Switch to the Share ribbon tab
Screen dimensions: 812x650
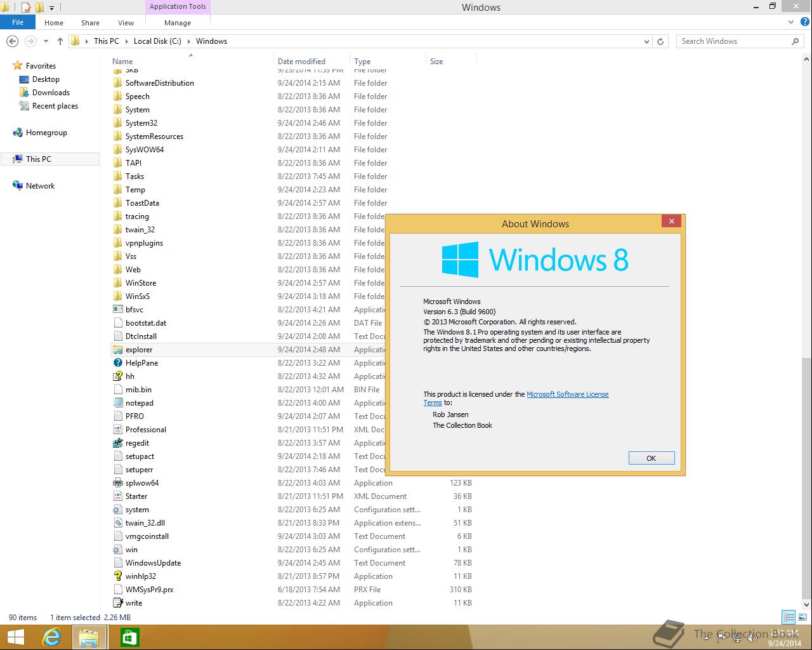pyautogui.click(x=90, y=23)
